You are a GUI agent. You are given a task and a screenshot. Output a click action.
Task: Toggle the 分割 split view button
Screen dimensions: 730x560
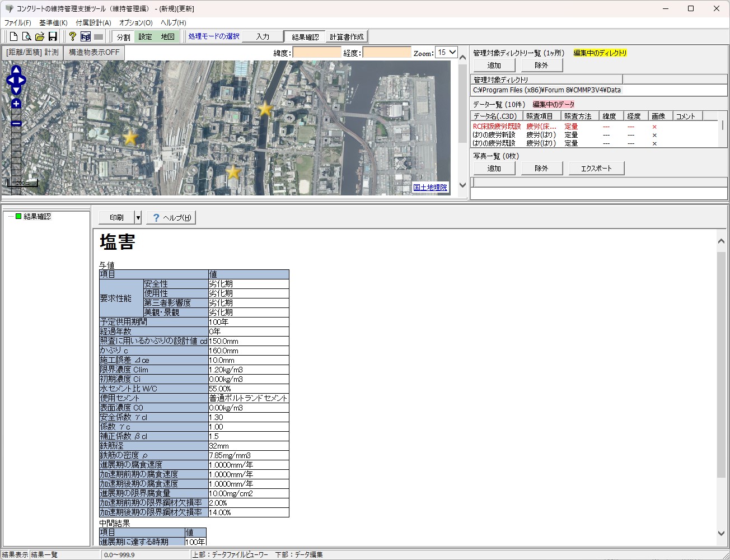click(123, 37)
